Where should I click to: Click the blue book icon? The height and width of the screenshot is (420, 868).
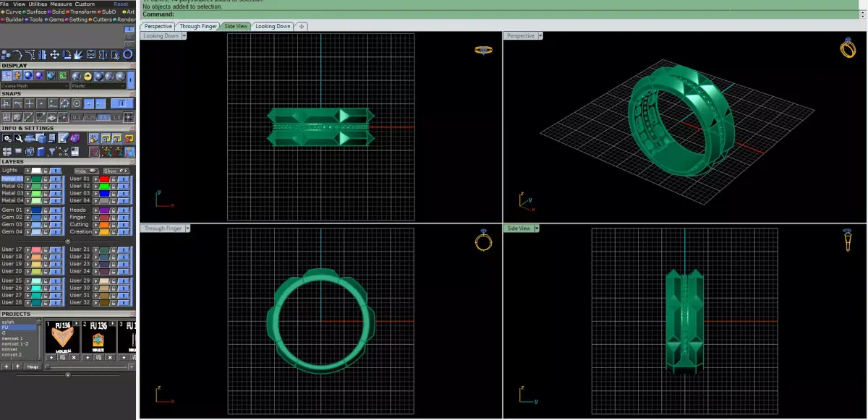coord(41,152)
